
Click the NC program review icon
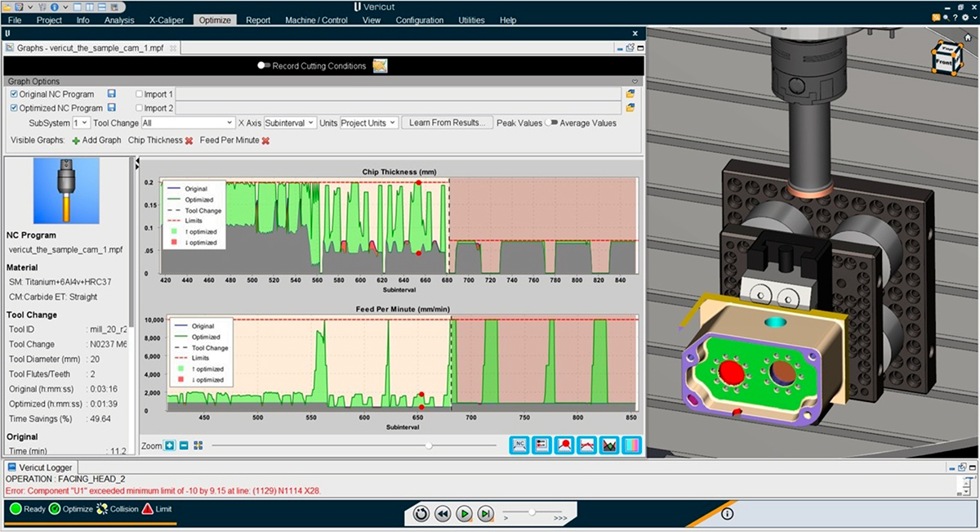click(519, 445)
